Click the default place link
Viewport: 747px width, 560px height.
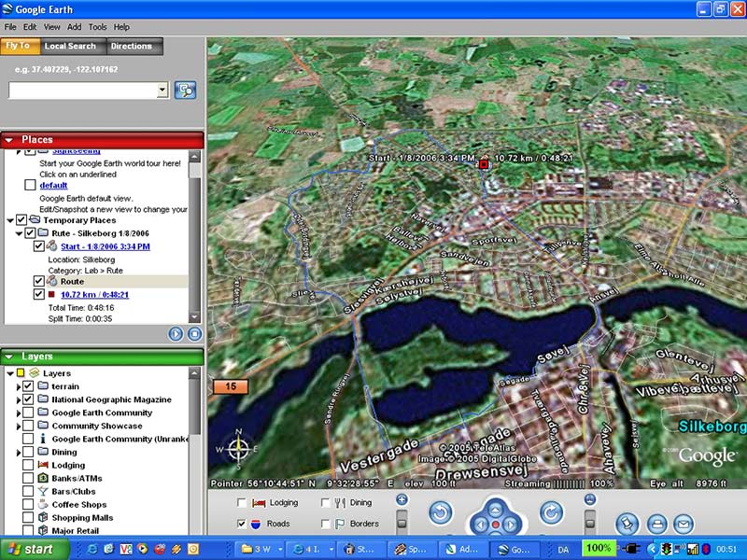53,185
